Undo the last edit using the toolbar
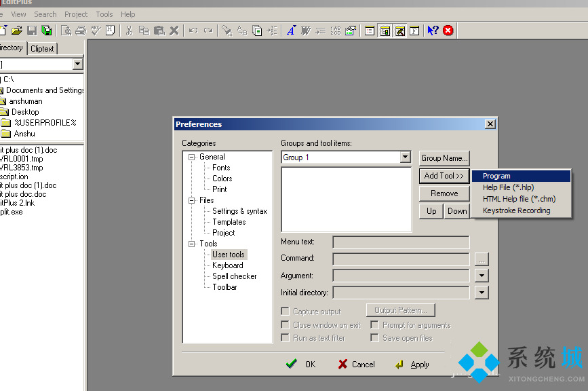Screen dimensions: 588x391 [195, 30]
